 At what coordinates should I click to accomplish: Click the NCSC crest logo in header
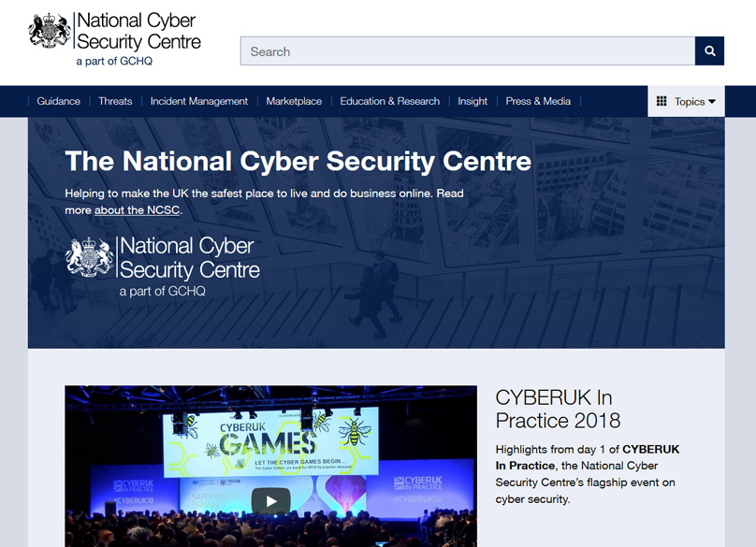[50, 31]
